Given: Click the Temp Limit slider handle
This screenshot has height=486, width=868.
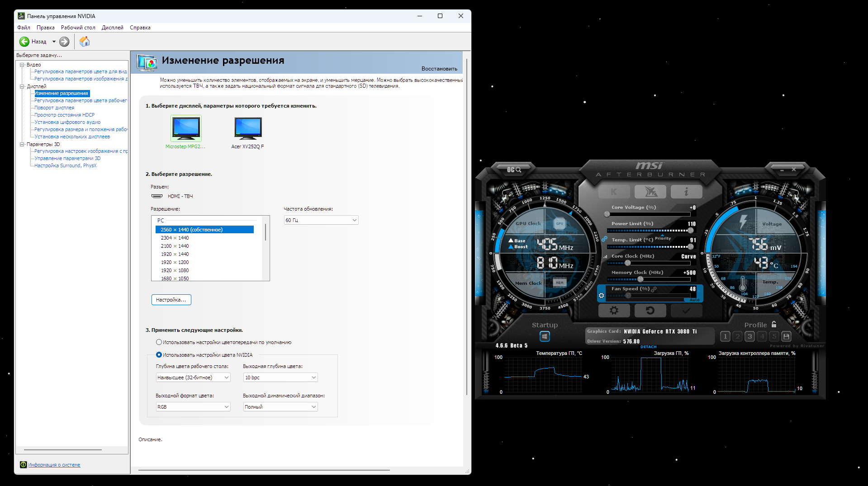Looking at the screenshot, I should [690, 247].
